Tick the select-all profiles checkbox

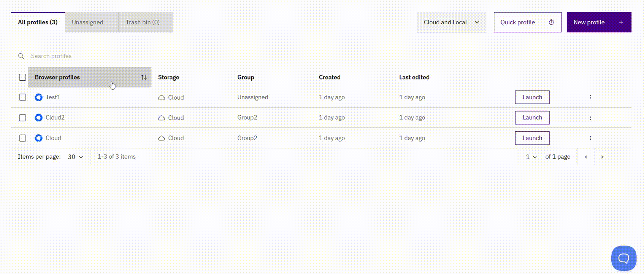[22, 77]
